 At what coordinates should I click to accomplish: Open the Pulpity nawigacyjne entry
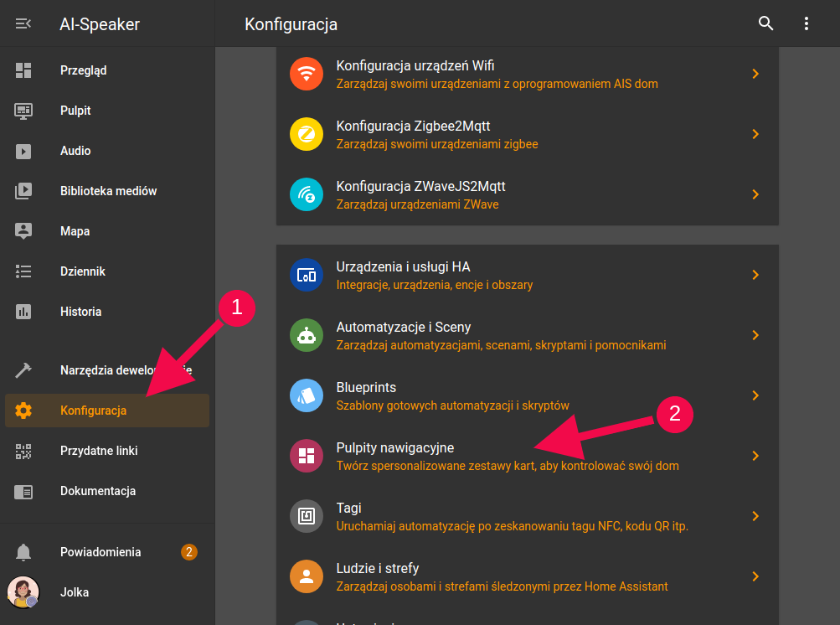pos(527,456)
